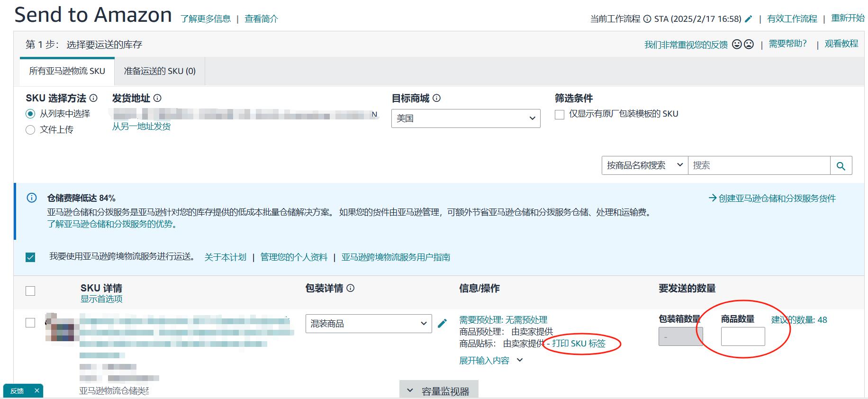Click the 搜索 text input field
Image resolution: width=868 pixels, height=399 pixels.
click(x=759, y=165)
